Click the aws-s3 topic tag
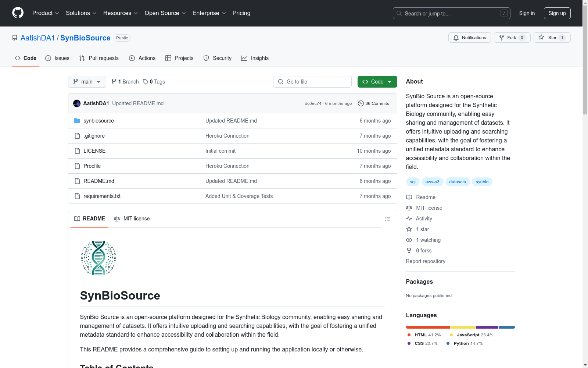The width and height of the screenshot is (588, 368). 433,182
